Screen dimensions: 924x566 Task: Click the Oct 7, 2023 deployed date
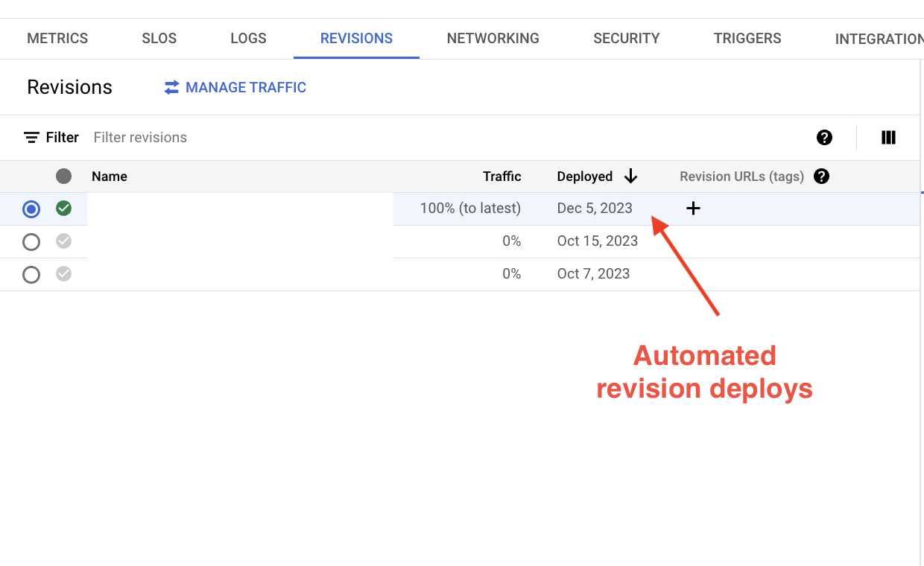[x=593, y=274]
